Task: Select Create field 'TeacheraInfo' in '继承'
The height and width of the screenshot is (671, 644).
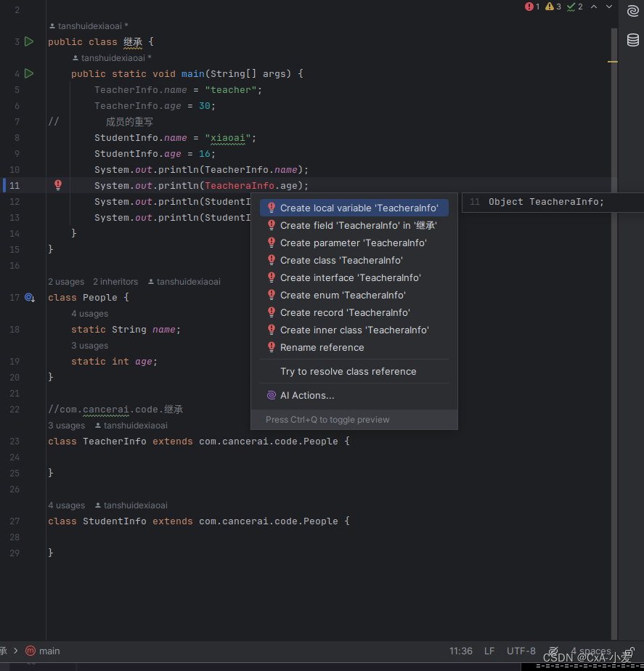Action: pyautogui.click(x=354, y=226)
